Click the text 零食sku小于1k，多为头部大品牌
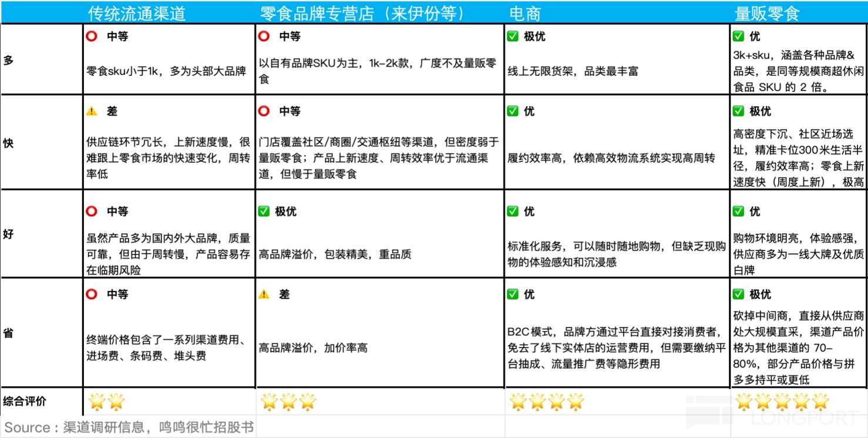The image size is (868, 438). pos(166,71)
